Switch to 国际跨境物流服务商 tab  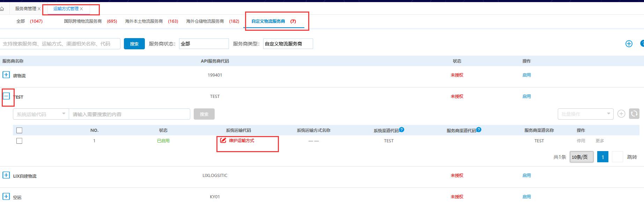point(83,21)
